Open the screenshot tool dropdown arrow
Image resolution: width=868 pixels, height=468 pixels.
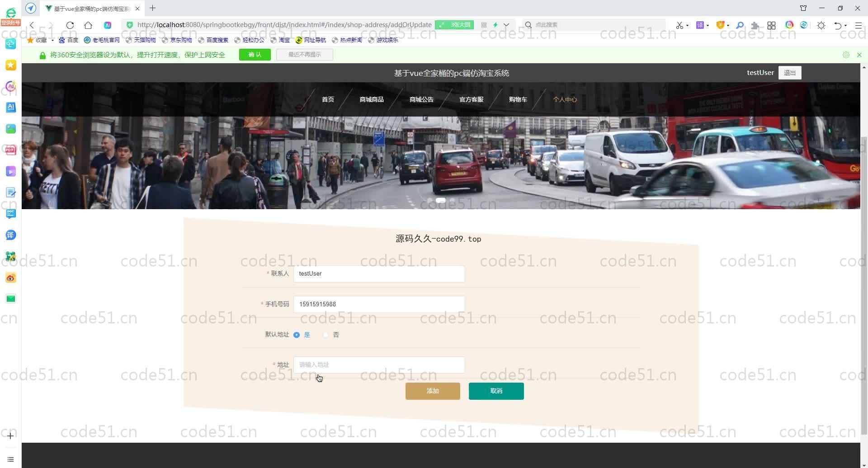coord(687,25)
